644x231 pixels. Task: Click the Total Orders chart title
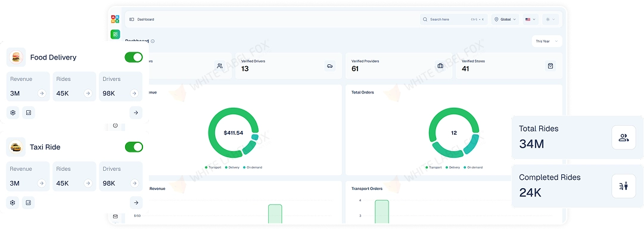click(363, 92)
